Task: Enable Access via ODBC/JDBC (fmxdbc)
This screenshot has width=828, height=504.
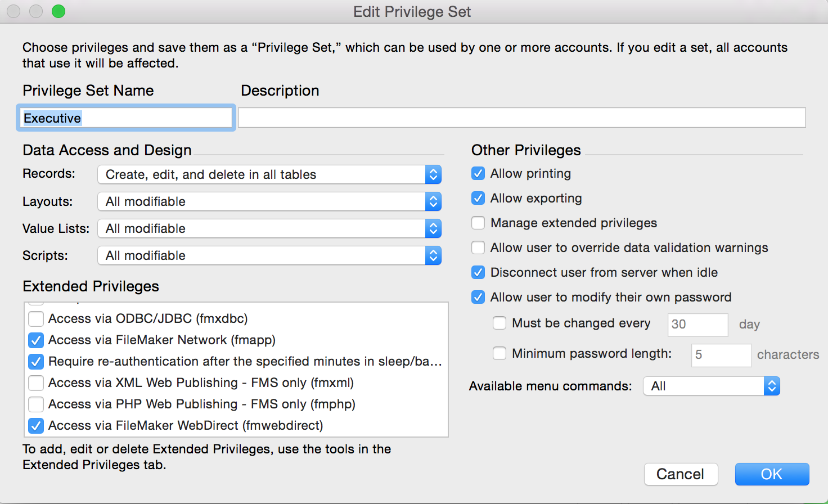Action: [36, 319]
